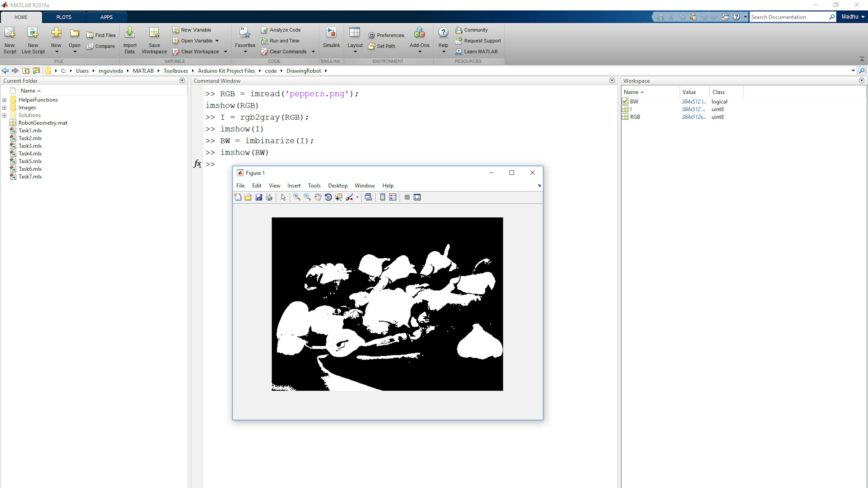The height and width of the screenshot is (488, 868).
Task: Insert a colorbar in Figure 1
Action: (382, 197)
